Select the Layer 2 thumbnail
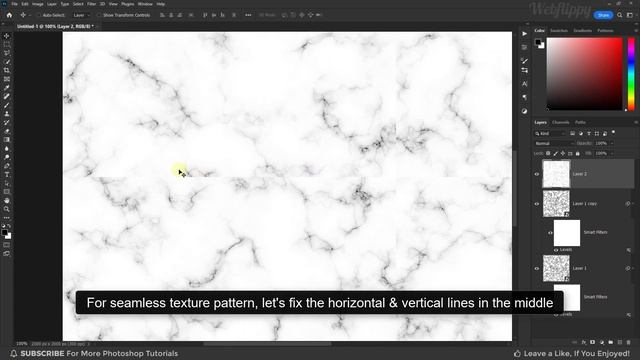Image resolution: width=640 pixels, height=360 pixels. (x=556, y=174)
